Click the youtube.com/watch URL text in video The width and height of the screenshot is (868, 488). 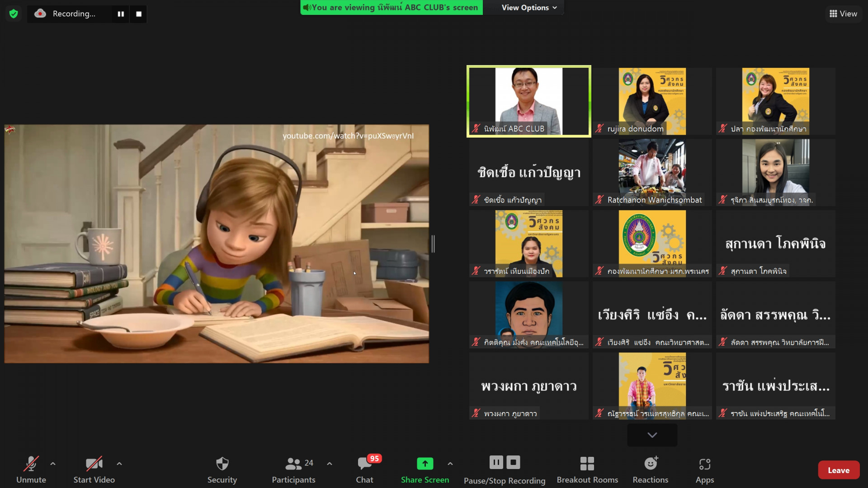[348, 136]
